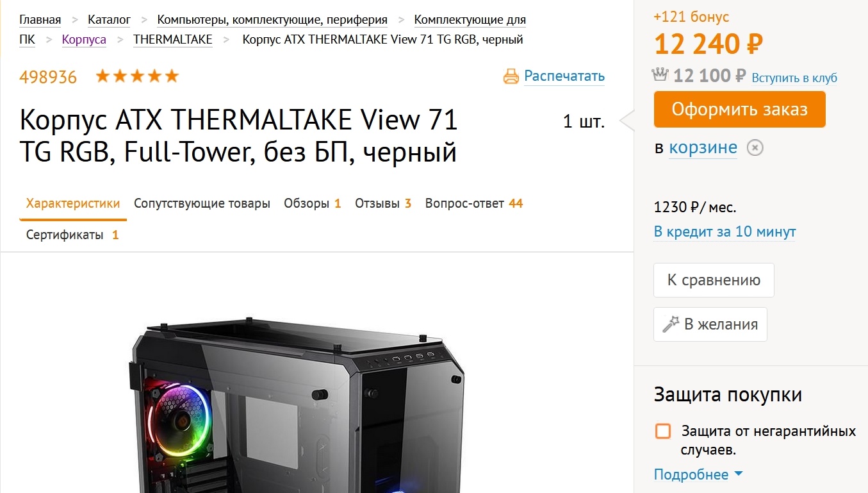The width and height of the screenshot is (868, 493).
Task: Go to Корпуса breadcrumb link
Action: [84, 40]
